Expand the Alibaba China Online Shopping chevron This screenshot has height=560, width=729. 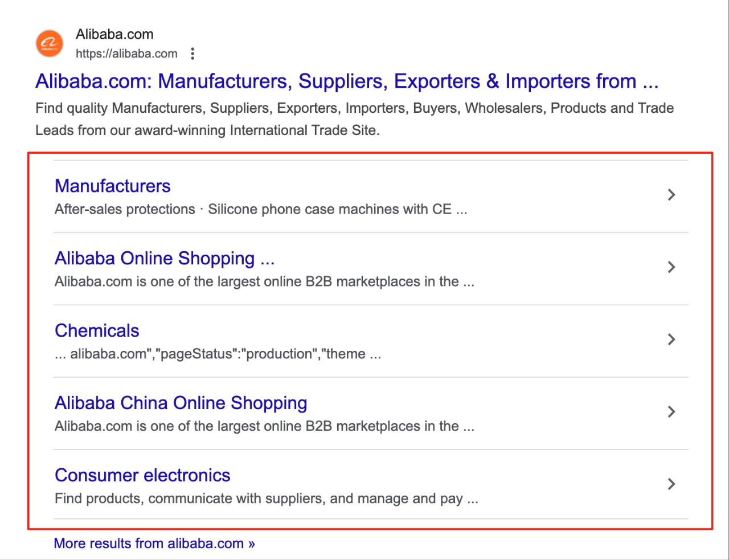point(671,412)
